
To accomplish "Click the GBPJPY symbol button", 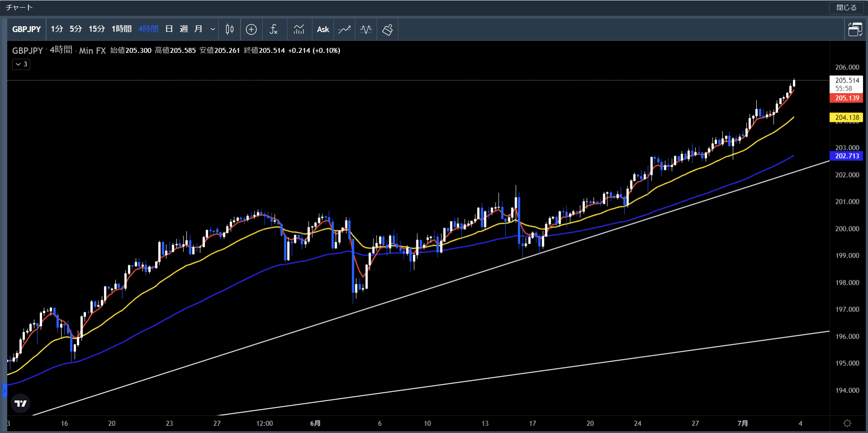I will point(26,29).
